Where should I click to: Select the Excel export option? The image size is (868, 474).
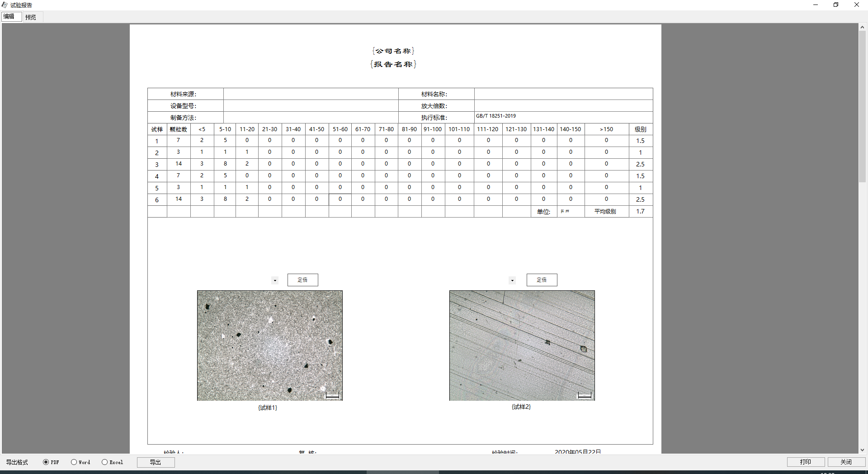pyautogui.click(x=104, y=462)
